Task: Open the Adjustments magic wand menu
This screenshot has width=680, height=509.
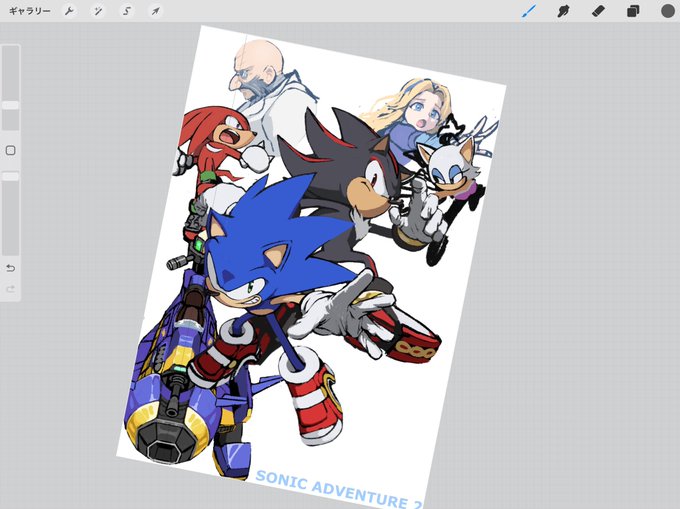Action: [98, 11]
